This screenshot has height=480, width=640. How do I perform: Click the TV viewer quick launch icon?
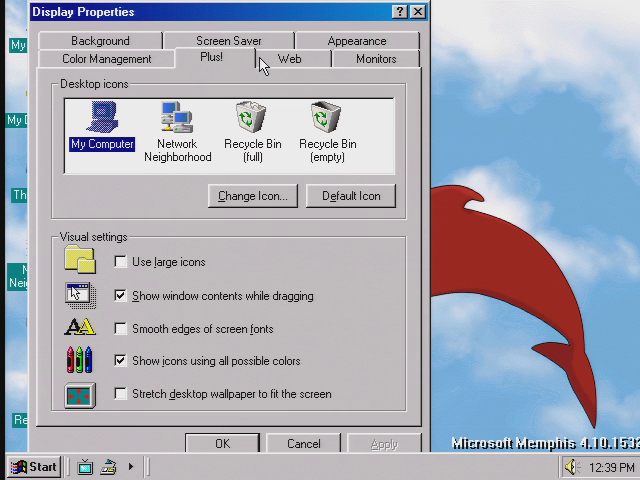pos(85,467)
